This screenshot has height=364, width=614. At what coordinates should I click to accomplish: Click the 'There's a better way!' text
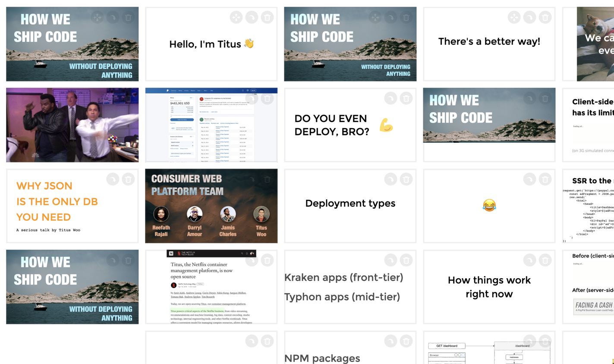coord(489,41)
